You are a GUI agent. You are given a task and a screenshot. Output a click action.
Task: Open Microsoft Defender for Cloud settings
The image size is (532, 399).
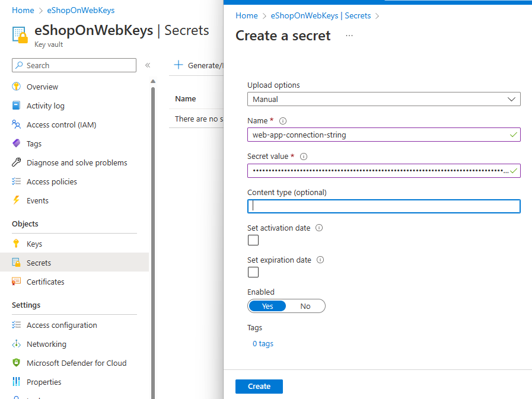(x=76, y=363)
